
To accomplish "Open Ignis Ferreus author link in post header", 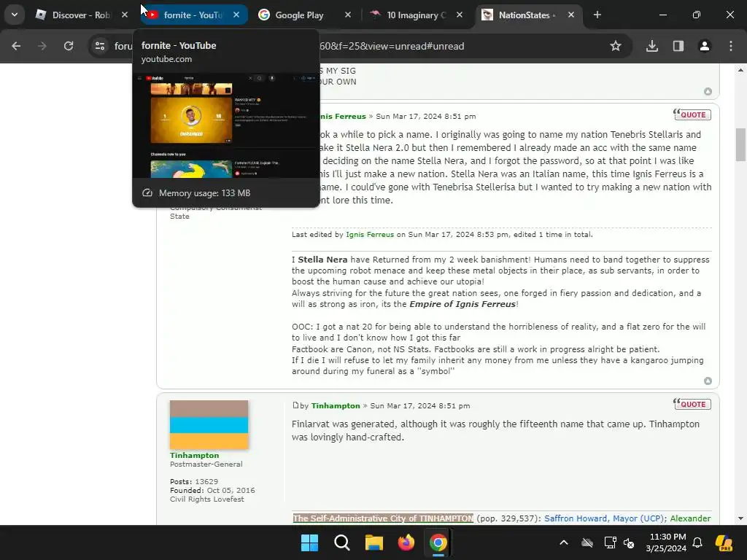I will click(343, 116).
